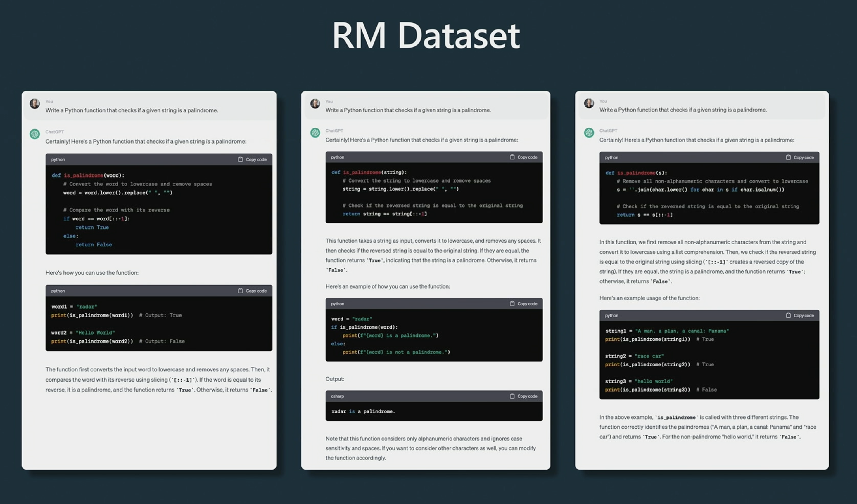Select the left panel's user prompt text
This screenshot has width=857, height=504.
click(x=132, y=110)
